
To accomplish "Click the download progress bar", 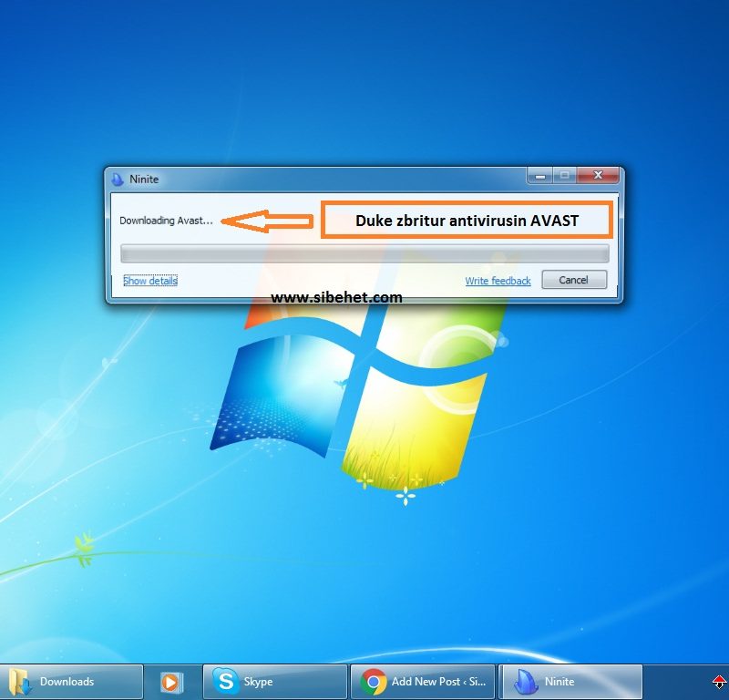I will [364, 253].
